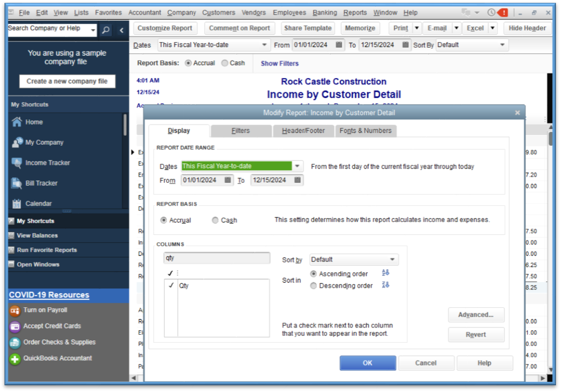Open the E-mail dropdown arrow
The image size is (561, 392).
point(457,28)
